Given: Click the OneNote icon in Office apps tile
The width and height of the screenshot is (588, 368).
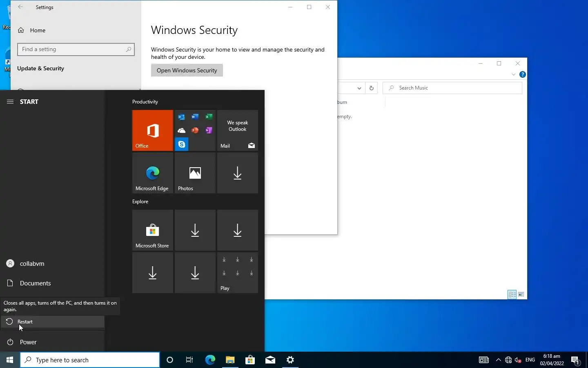Looking at the screenshot, I should (209, 130).
